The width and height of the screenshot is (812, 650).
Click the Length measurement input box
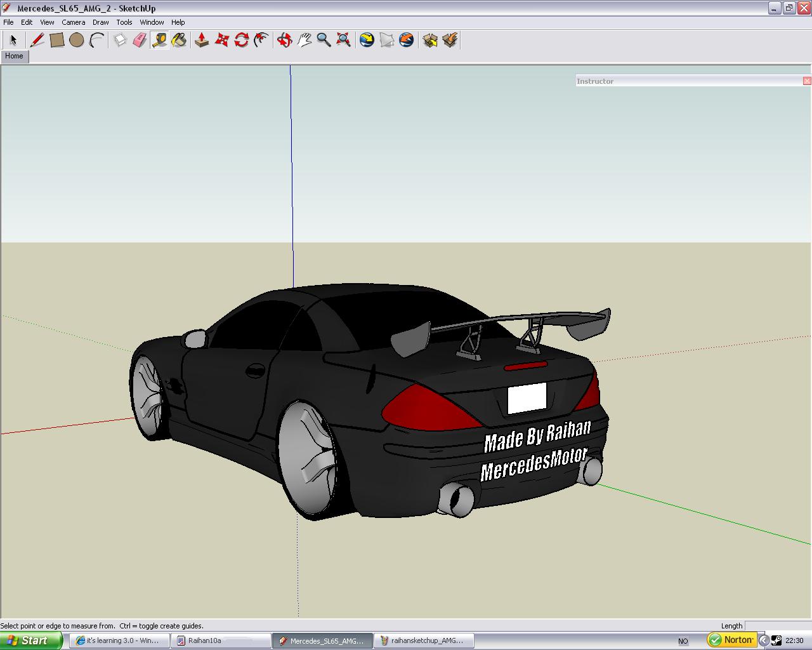[x=778, y=625]
